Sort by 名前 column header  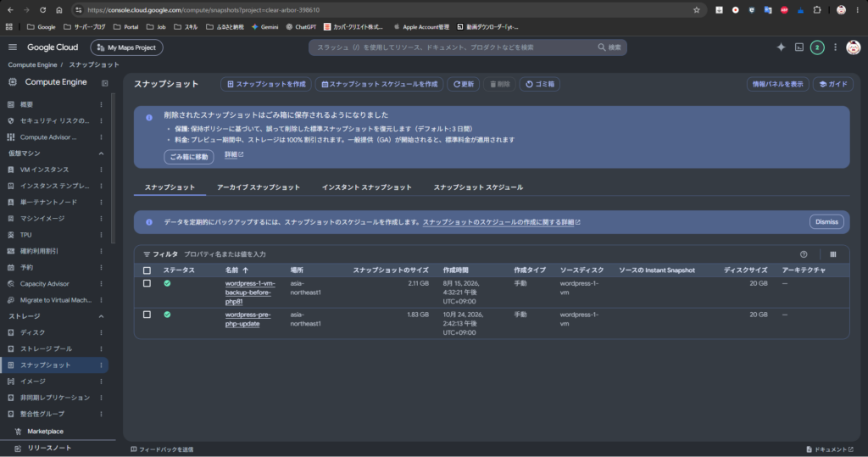click(x=237, y=270)
